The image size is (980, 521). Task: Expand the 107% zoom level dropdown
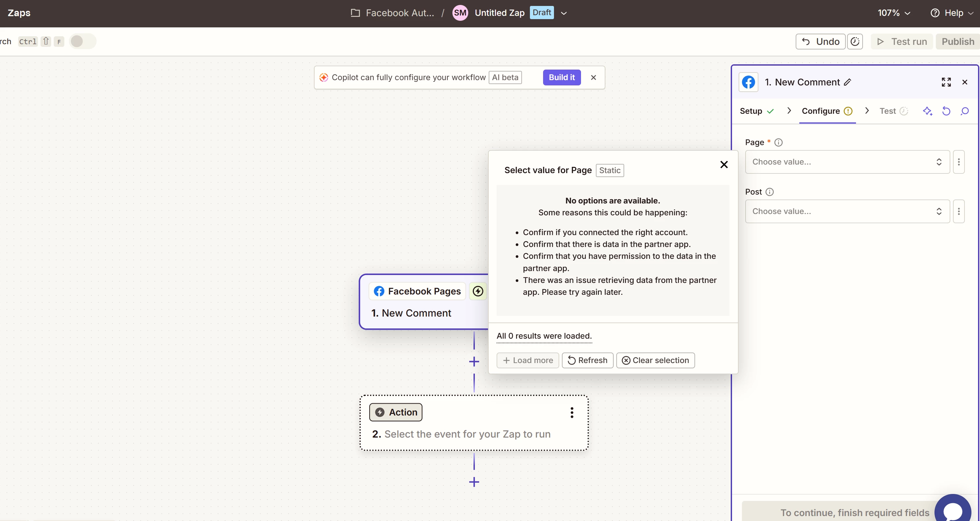[894, 13]
